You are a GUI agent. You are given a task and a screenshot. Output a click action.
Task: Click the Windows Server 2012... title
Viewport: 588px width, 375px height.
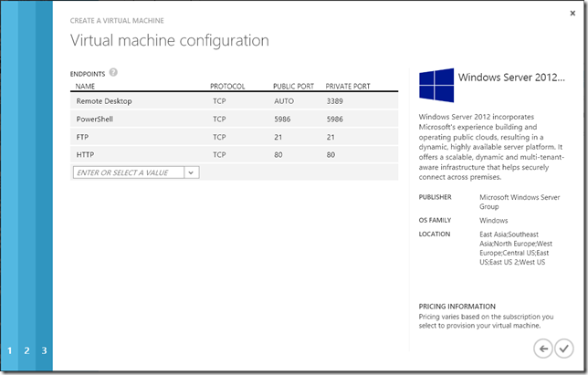point(511,78)
